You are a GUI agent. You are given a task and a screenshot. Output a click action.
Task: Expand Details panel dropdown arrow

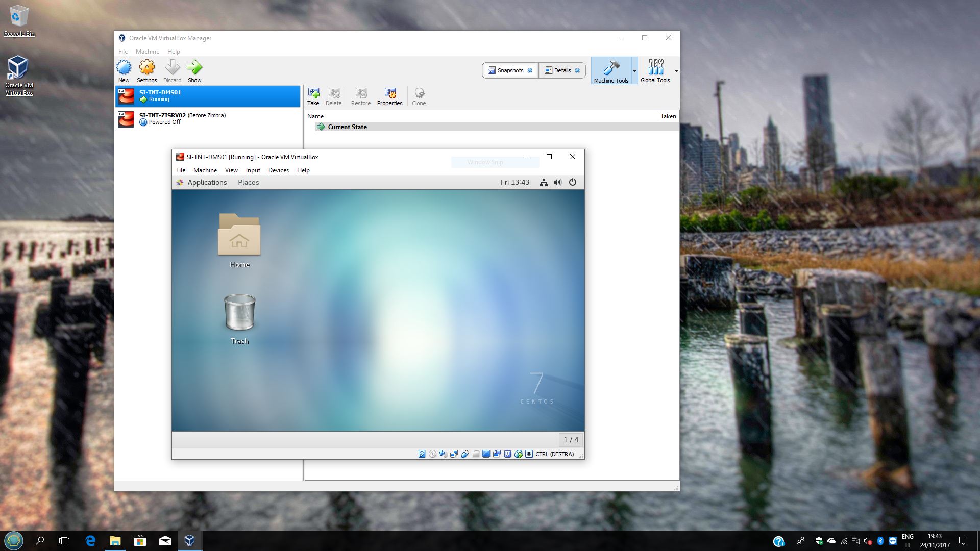[578, 70]
